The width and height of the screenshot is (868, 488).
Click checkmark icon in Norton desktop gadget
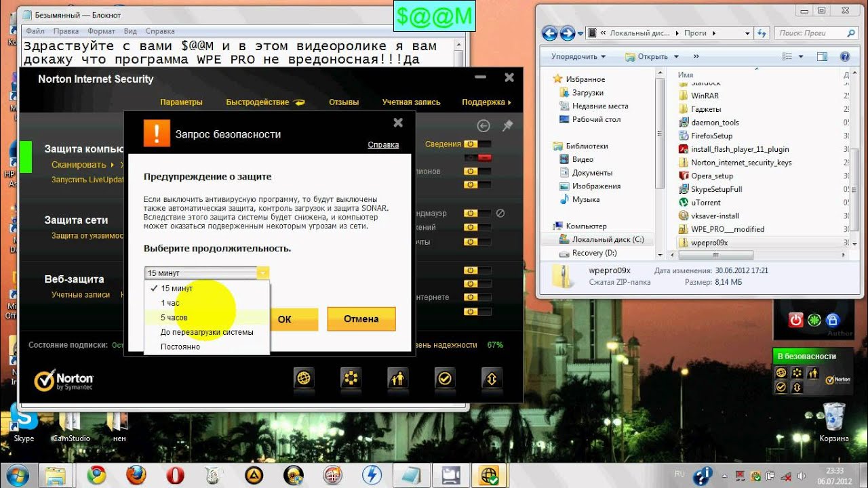point(781,387)
